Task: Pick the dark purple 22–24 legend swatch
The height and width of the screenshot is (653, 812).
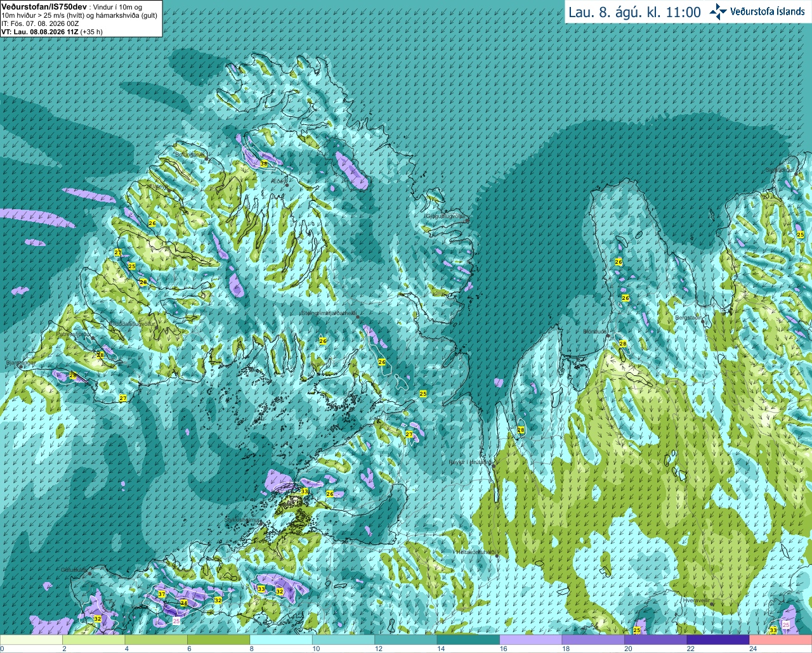Action: (x=718, y=640)
